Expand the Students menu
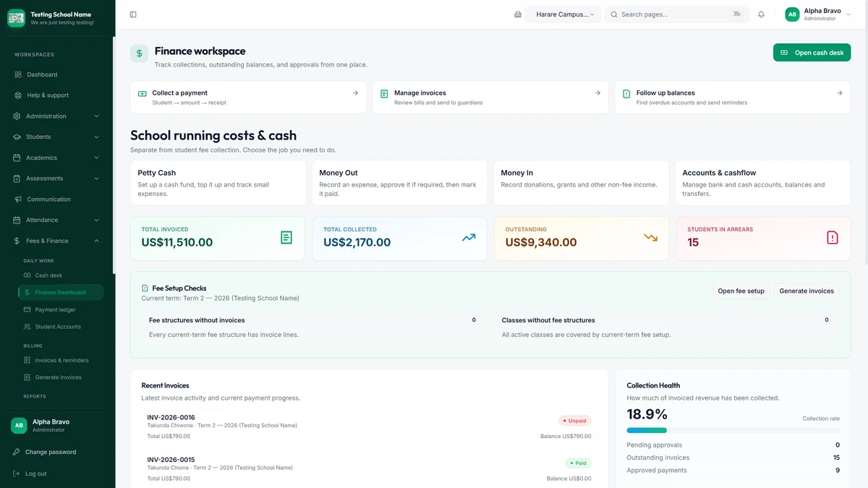This screenshot has width=868, height=488. pyautogui.click(x=58, y=137)
